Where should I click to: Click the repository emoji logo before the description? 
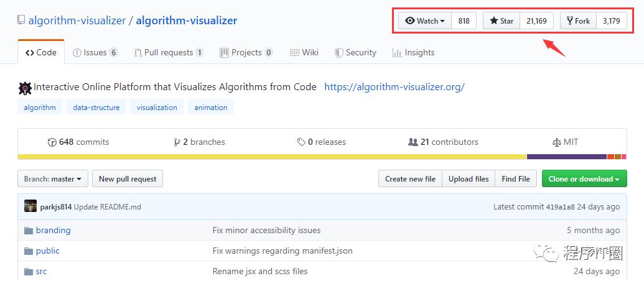click(25, 88)
